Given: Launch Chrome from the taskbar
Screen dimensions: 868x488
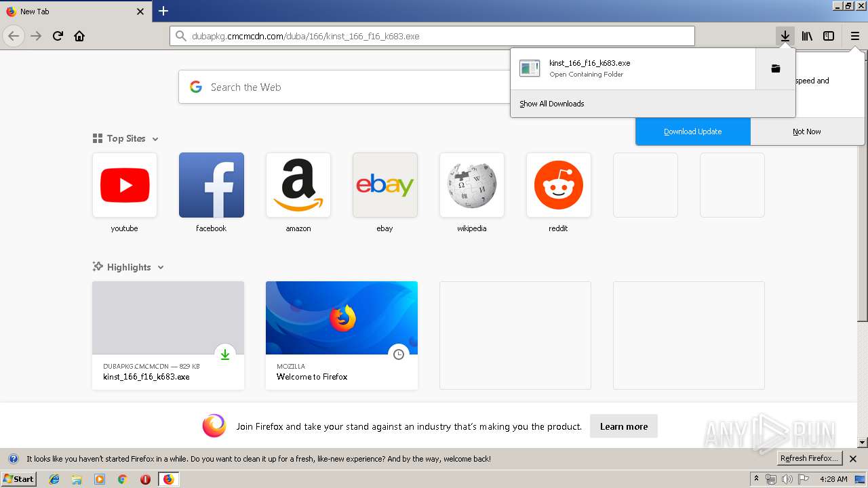Looking at the screenshot, I should point(122,479).
